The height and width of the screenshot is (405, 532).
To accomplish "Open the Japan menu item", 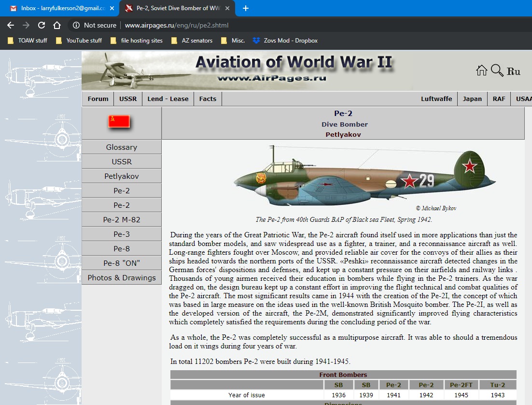I will 472,99.
